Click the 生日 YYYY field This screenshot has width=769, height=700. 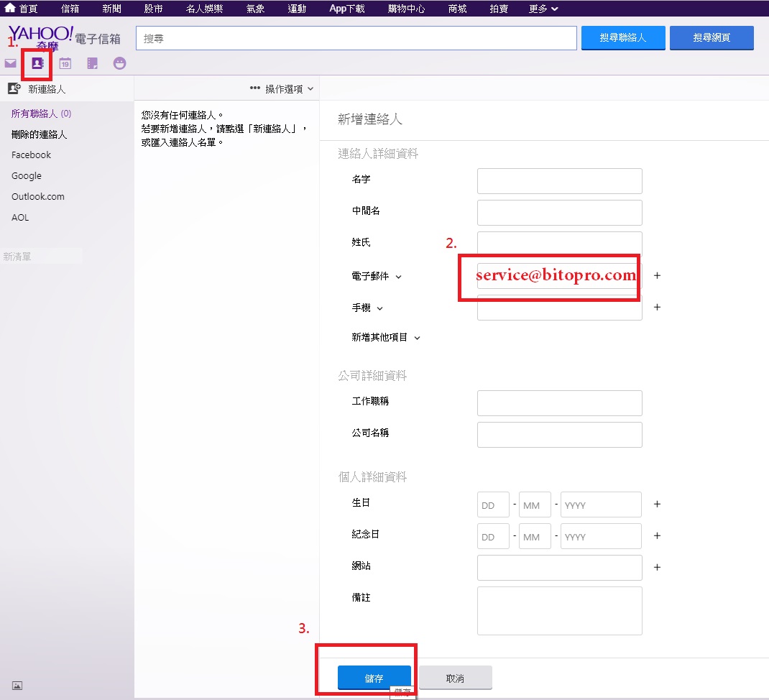602,505
